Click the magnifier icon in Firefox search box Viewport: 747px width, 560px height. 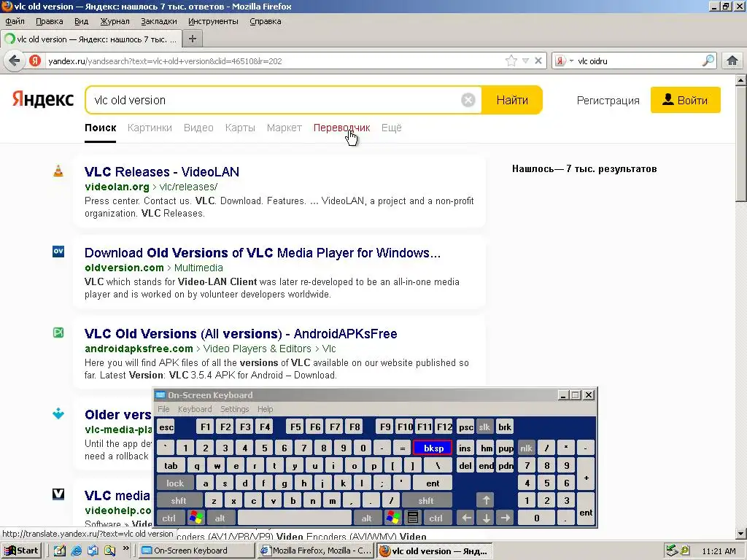click(708, 61)
